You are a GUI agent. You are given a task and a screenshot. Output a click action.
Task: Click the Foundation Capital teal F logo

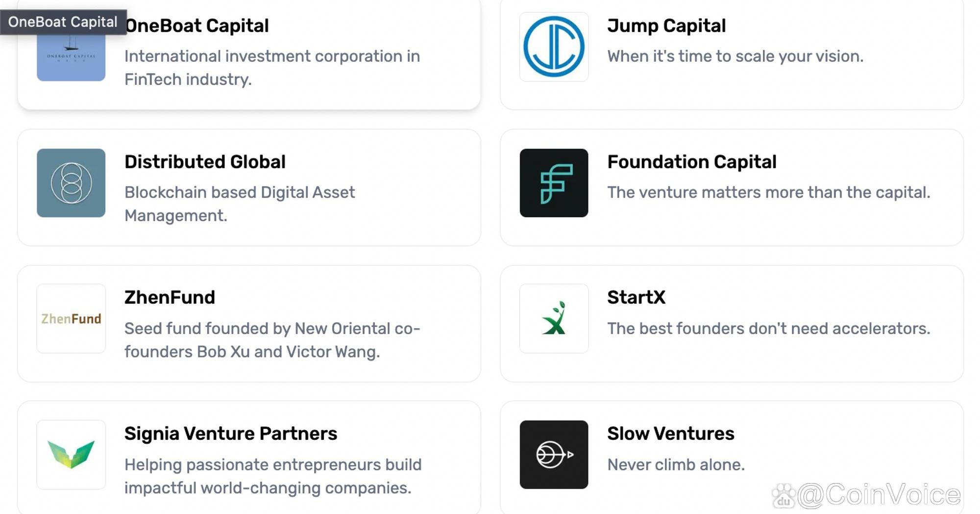pyautogui.click(x=554, y=183)
